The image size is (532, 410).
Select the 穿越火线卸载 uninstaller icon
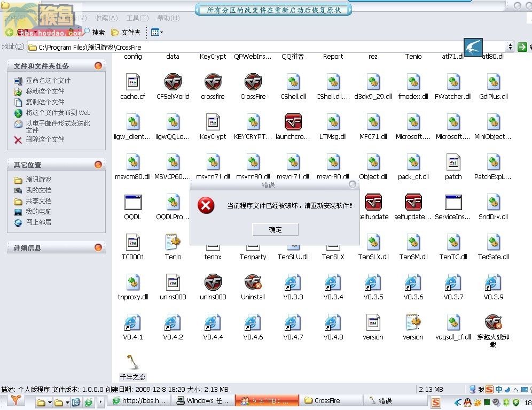[494, 322]
